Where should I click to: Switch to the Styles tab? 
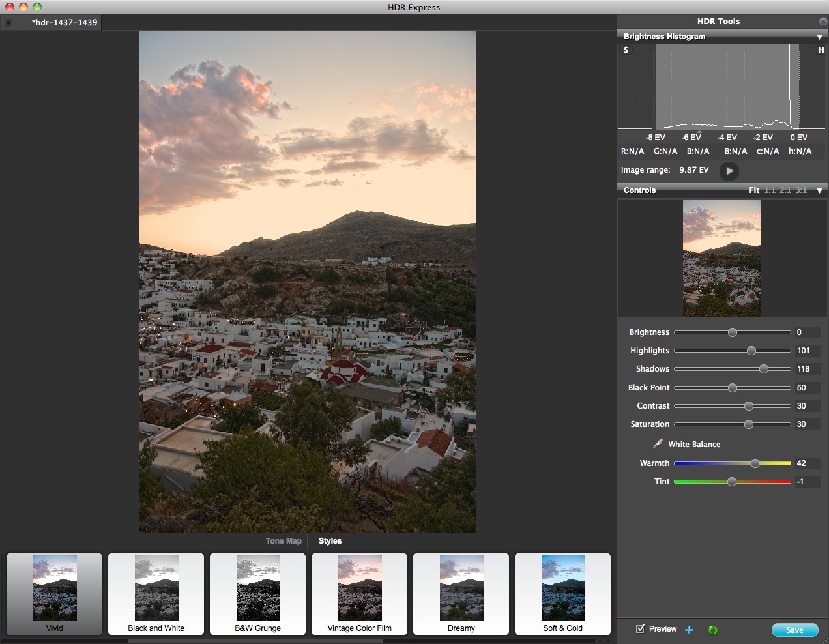[x=330, y=540]
